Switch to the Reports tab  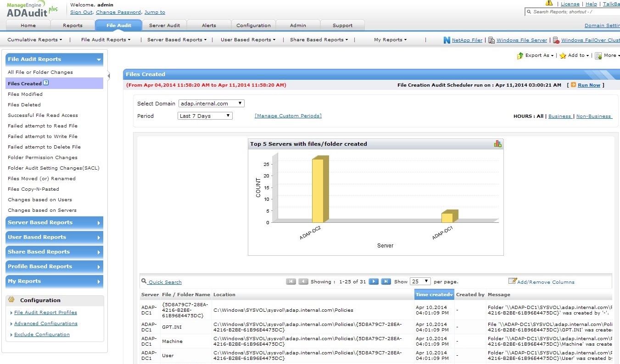pyautogui.click(x=73, y=26)
